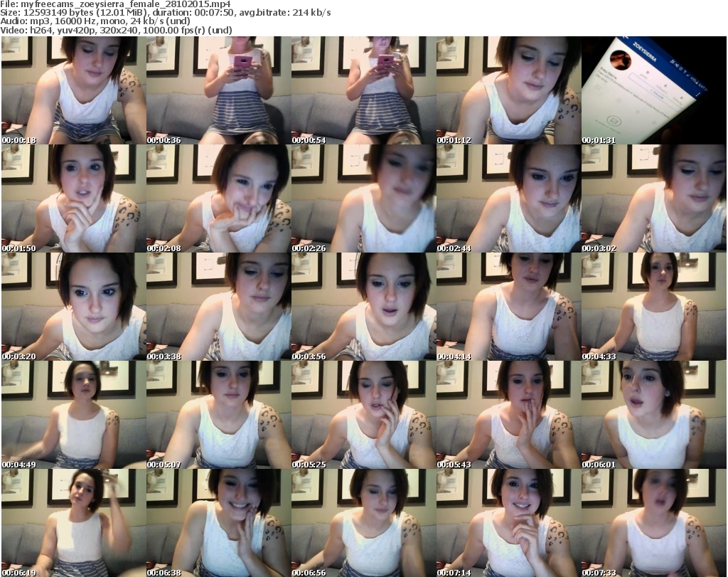
Task: Pick the thumbnail marked 00:07:14
Action: (x=508, y=523)
